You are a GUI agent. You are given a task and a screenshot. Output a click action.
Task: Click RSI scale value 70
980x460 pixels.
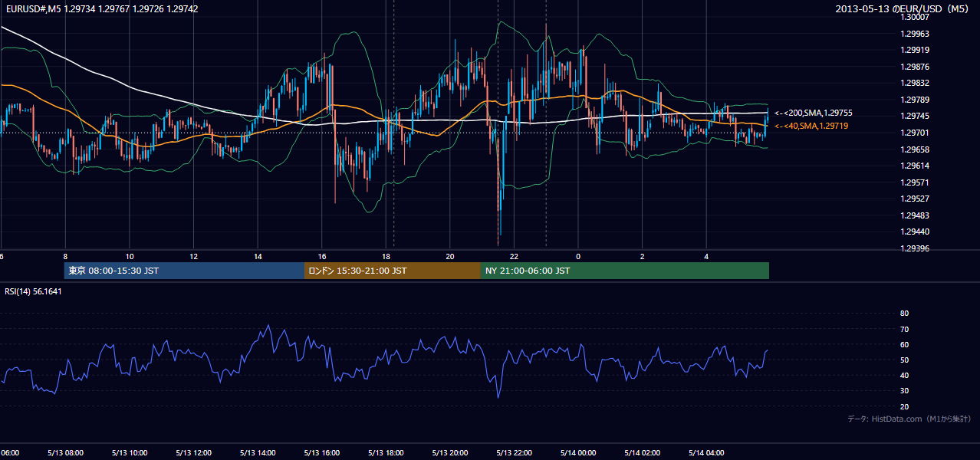(904, 329)
